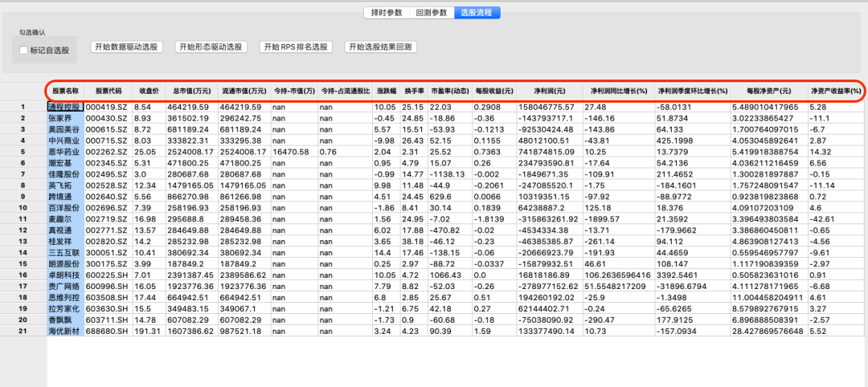Open the 回测参数 tab
This screenshot has width=868, height=387.
tap(432, 13)
